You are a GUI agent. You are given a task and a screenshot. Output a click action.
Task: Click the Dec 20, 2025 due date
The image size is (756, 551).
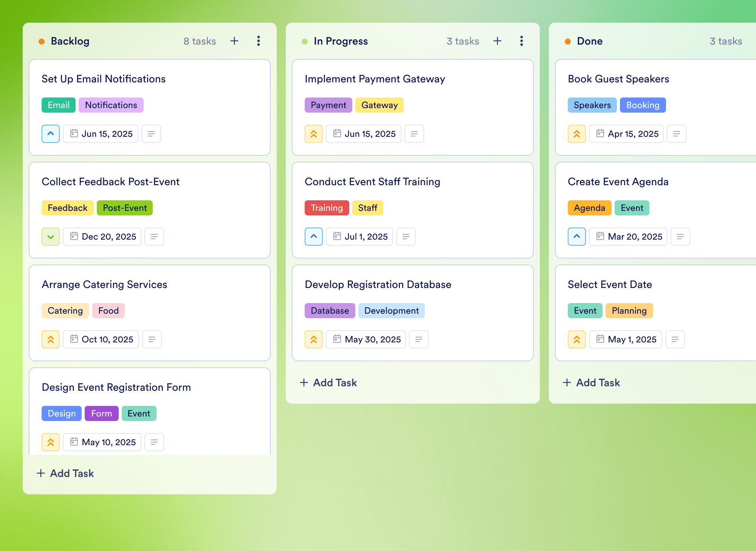tap(102, 237)
